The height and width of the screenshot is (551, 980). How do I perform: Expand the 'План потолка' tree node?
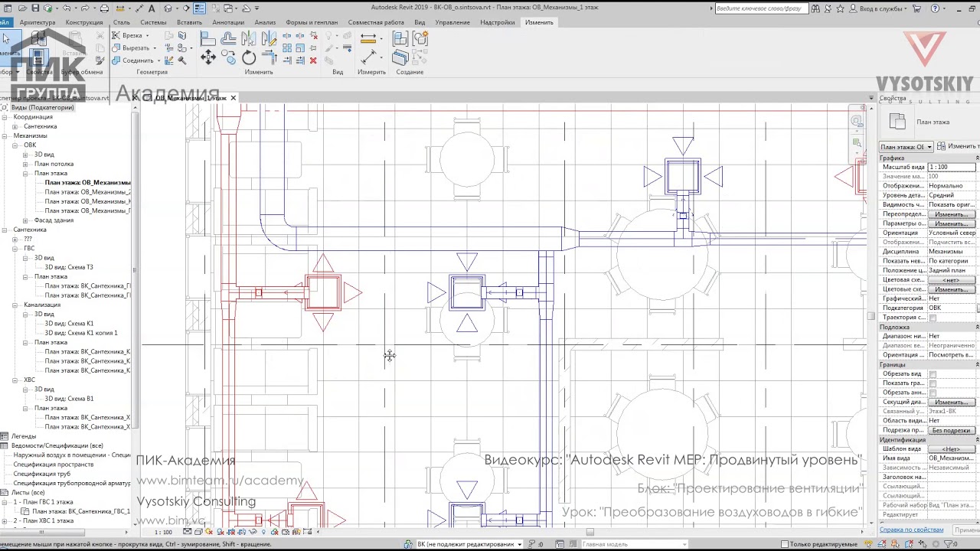point(25,164)
